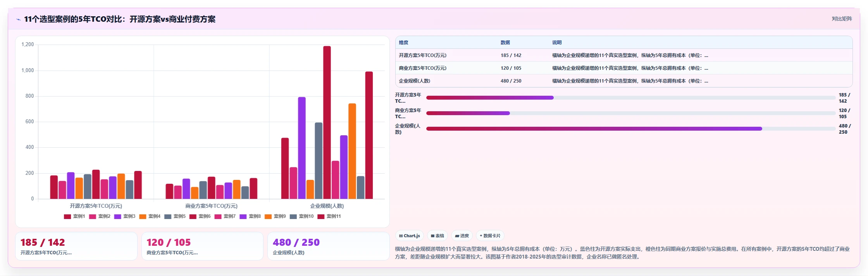
Task: Toggle the 案例5 legend entry
Action: (175, 216)
